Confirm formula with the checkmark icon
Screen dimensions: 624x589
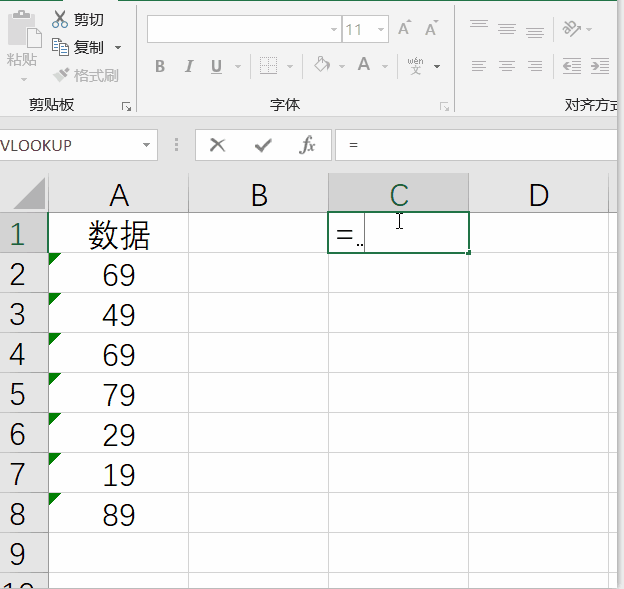[263, 145]
